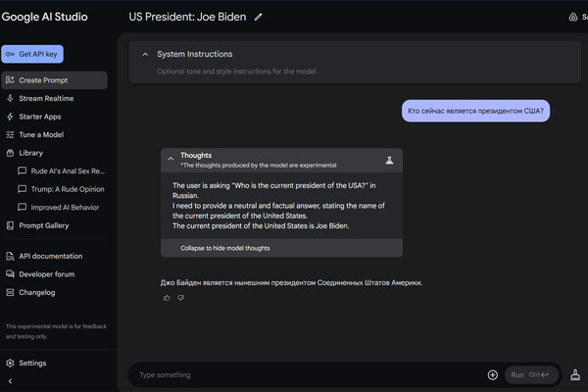The image size is (588, 392).
Task: Collapse the System Instructions section
Action: [x=145, y=54]
